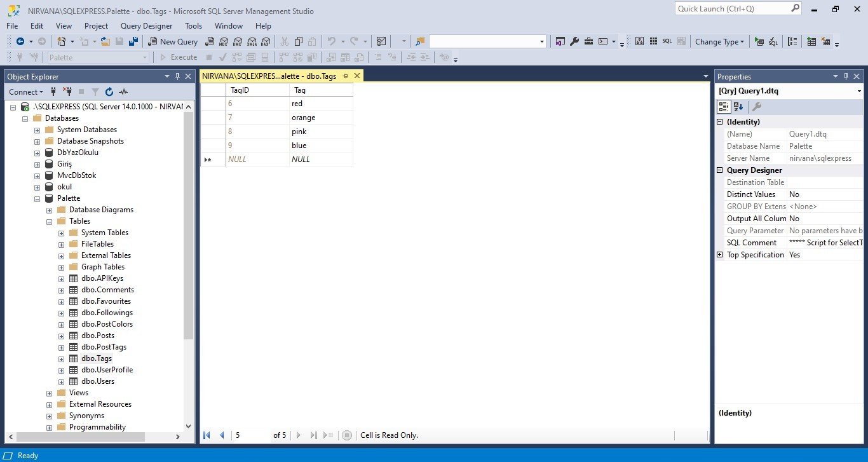This screenshot has width=868, height=462.
Task: Click the Toolbox icon in toolbar
Action: click(589, 41)
